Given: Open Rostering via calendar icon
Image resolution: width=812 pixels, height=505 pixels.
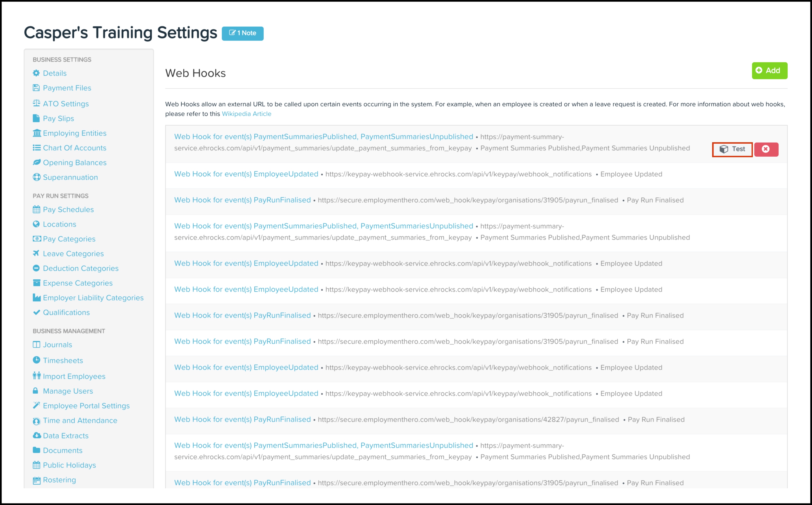Looking at the screenshot, I should coord(37,480).
